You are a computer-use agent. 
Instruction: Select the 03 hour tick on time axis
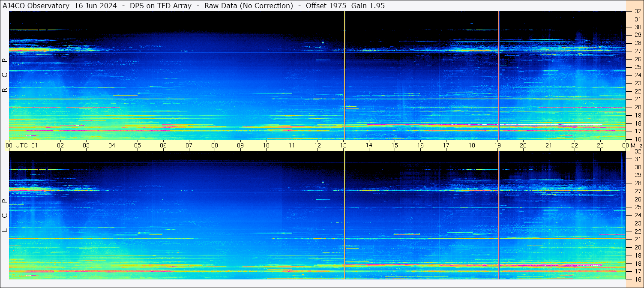coord(86,145)
